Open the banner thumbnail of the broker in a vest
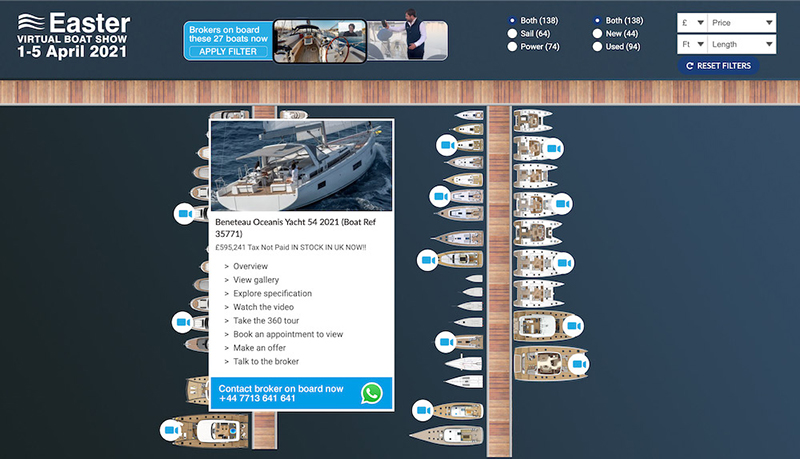Viewport: 800px width, 459px height. (408, 40)
